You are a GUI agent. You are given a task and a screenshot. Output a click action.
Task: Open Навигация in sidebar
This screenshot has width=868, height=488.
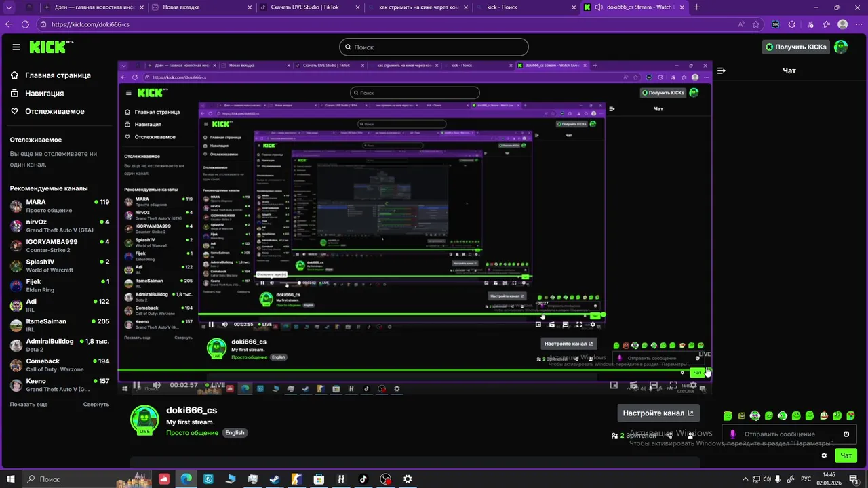coord(37,93)
